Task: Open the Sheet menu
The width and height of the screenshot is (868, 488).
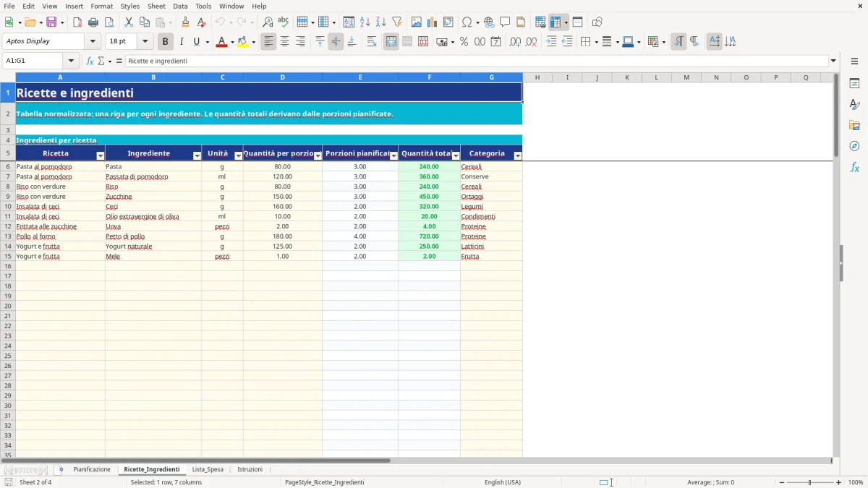Action: click(x=156, y=6)
